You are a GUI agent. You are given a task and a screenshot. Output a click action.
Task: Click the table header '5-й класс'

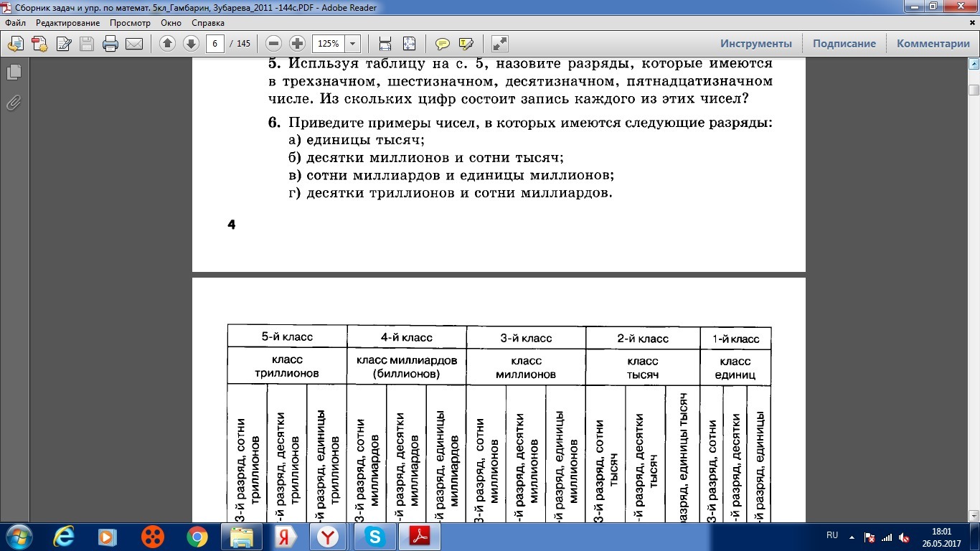287,336
